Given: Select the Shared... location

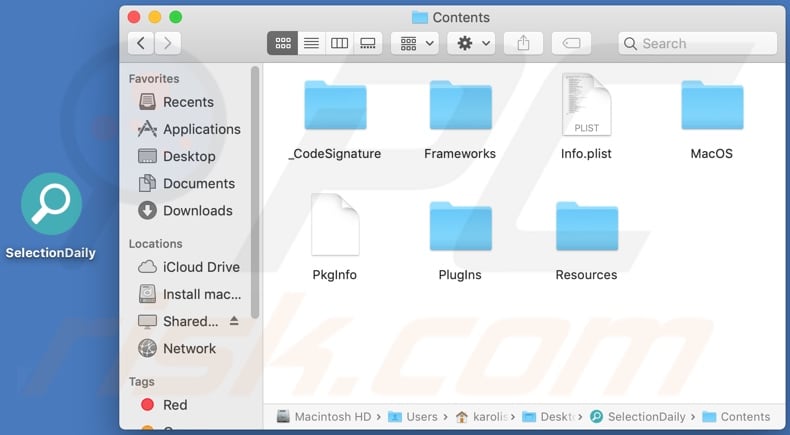Looking at the screenshot, I should pos(178,321).
